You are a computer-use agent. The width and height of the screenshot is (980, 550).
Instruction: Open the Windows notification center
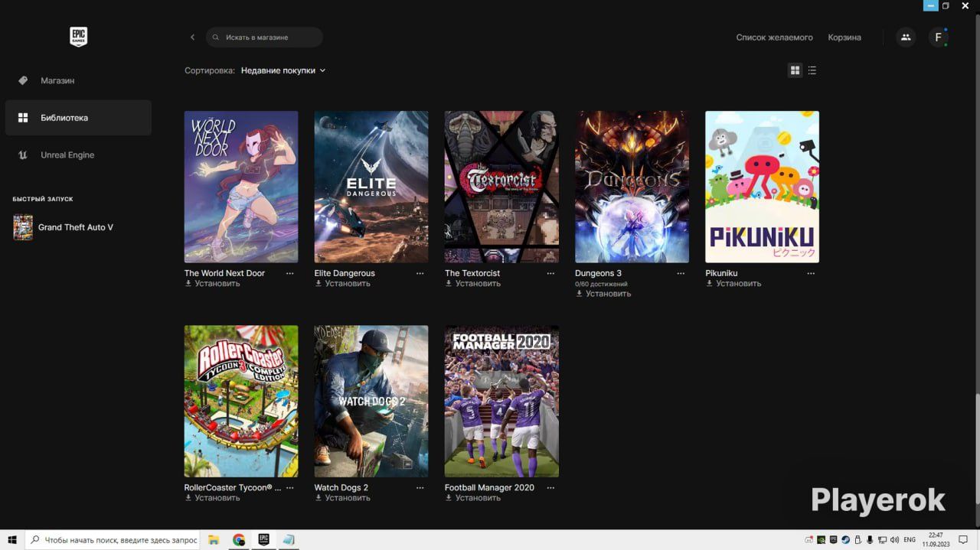(x=964, y=540)
